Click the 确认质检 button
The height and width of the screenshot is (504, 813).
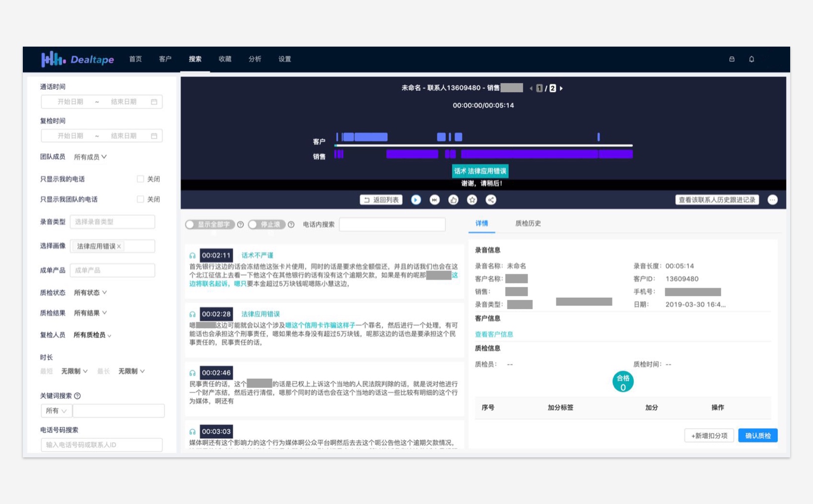757,436
